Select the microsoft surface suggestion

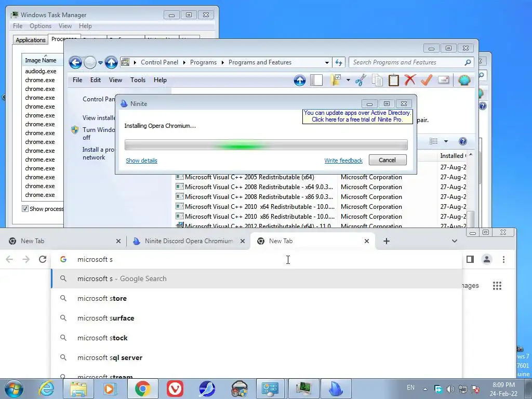click(257, 318)
